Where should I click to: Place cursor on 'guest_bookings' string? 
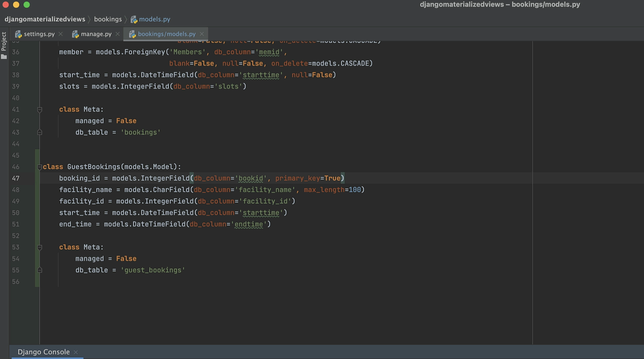click(x=153, y=270)
